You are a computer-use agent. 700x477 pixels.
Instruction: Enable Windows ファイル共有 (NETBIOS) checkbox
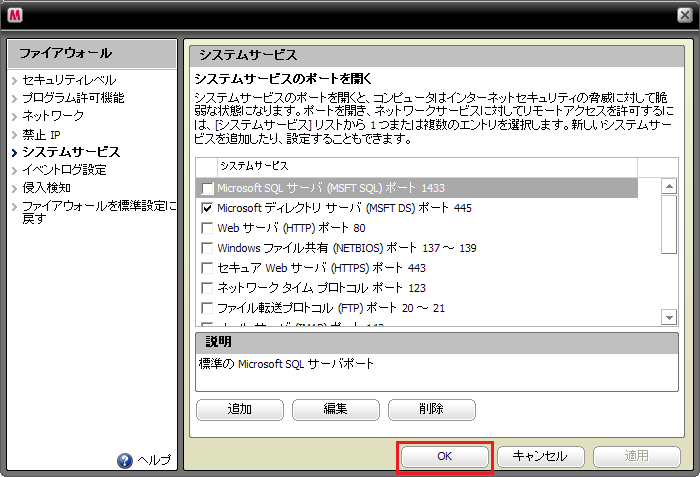(x=207, y=248)
